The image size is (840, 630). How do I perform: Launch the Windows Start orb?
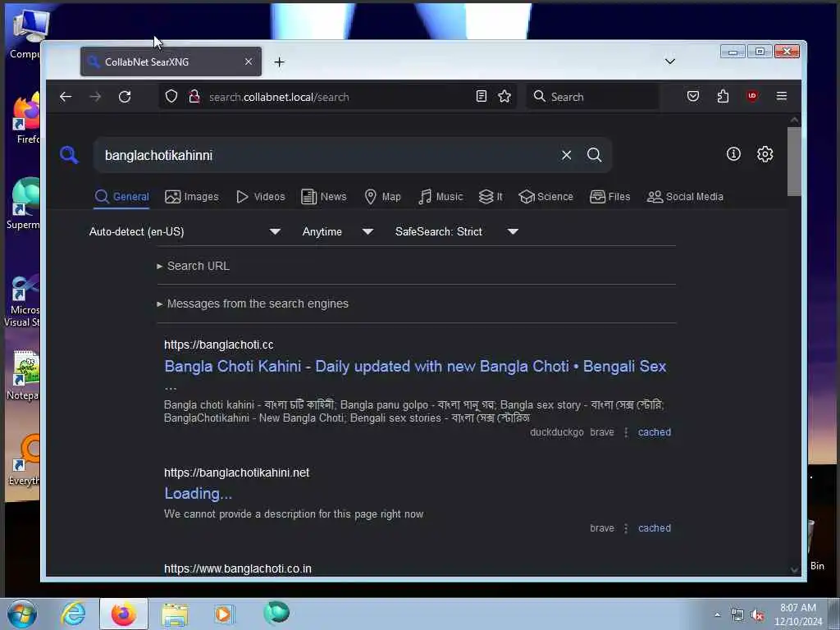coord(22,614)
